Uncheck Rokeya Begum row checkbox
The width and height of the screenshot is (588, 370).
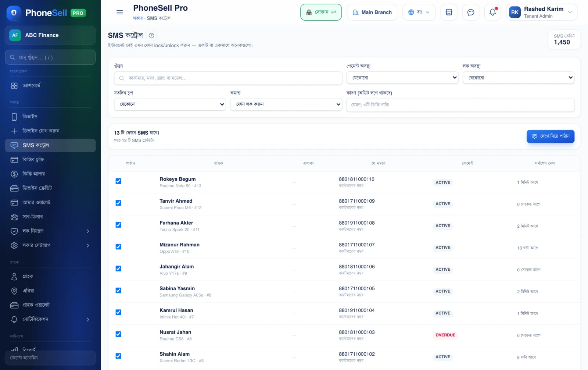coord(118,181)
